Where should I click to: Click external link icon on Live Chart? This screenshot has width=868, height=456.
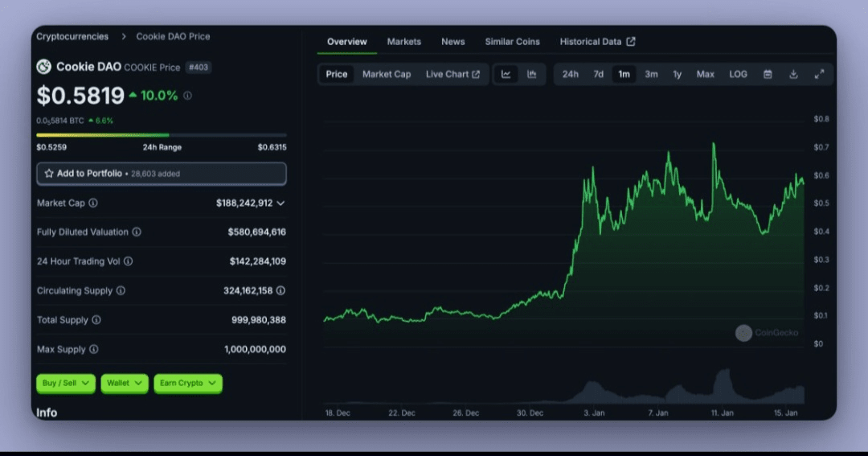coord(476,74)
